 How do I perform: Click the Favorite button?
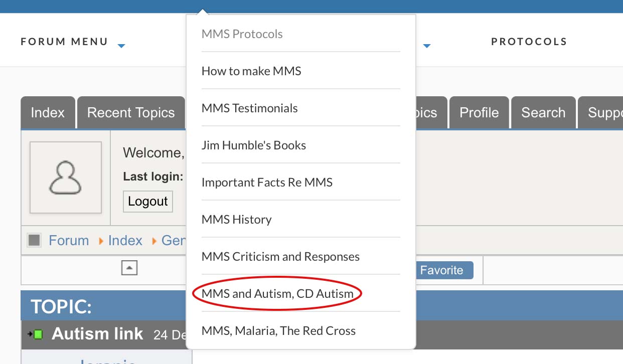pyautogui.click(x=441, y=270)
